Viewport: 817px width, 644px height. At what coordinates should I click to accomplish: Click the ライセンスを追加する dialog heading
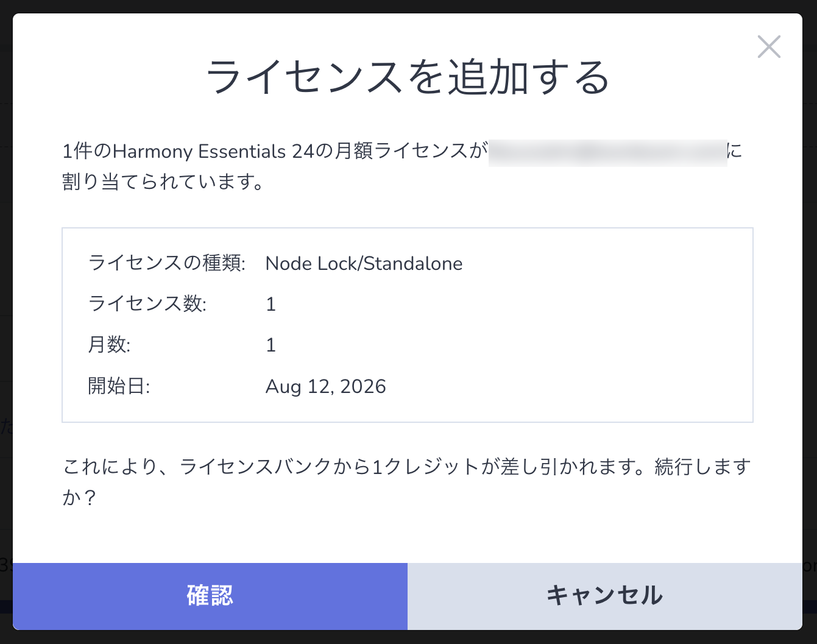click(x=408, y=77)
